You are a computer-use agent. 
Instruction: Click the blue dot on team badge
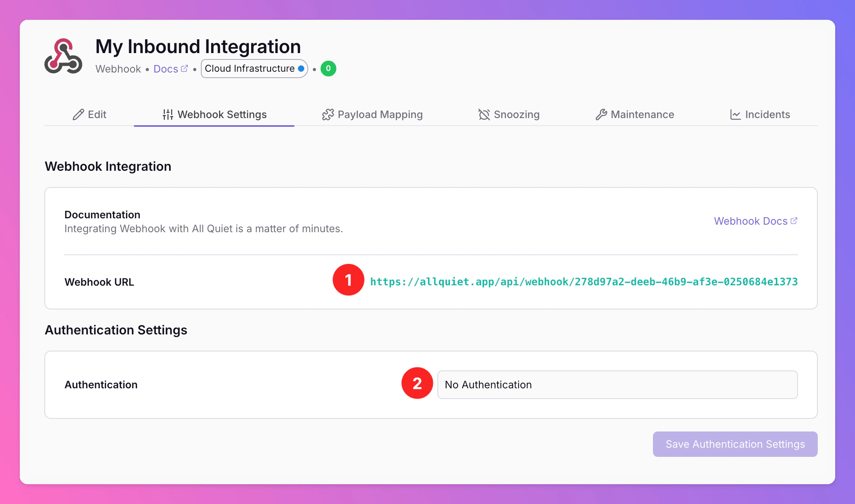click(301, 69)
